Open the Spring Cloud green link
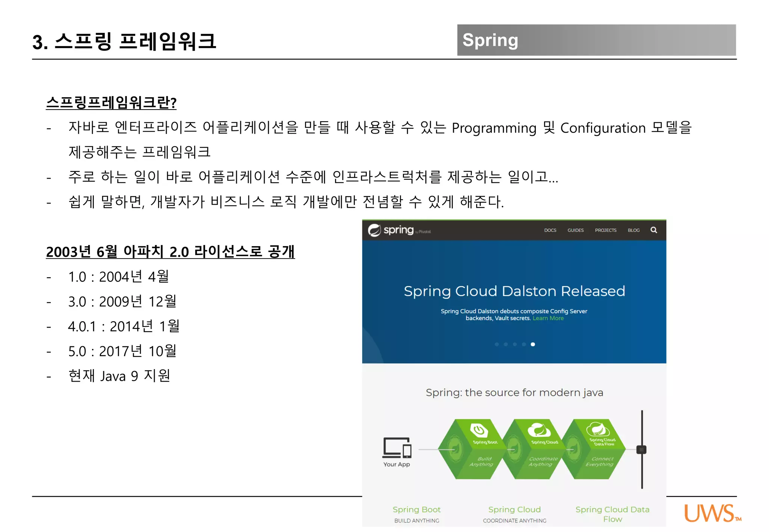 pyautogui.click(x=514, y=509)
